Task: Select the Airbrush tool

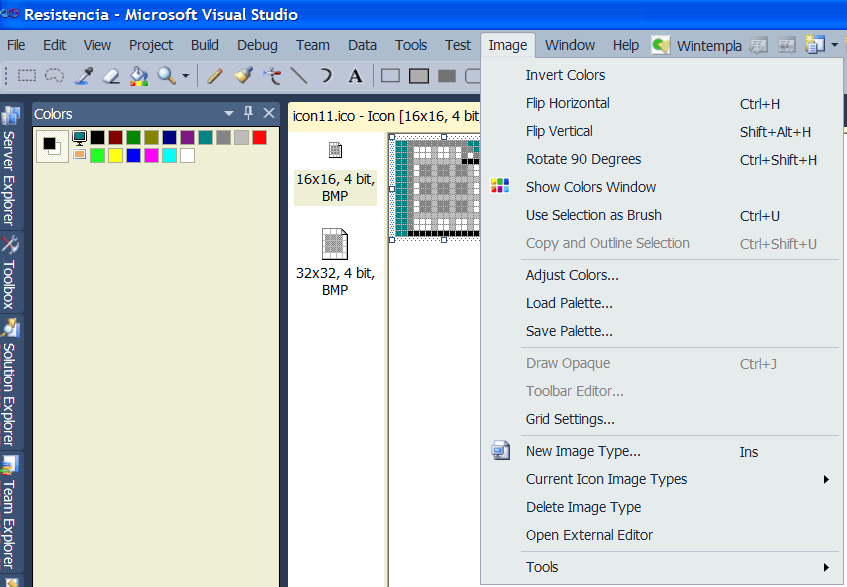Action: pyautogui.click(x=272, y=76)
